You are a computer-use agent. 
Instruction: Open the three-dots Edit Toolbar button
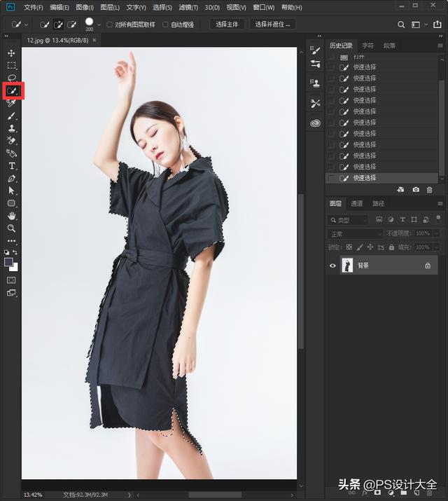click(x=11, y=240)
